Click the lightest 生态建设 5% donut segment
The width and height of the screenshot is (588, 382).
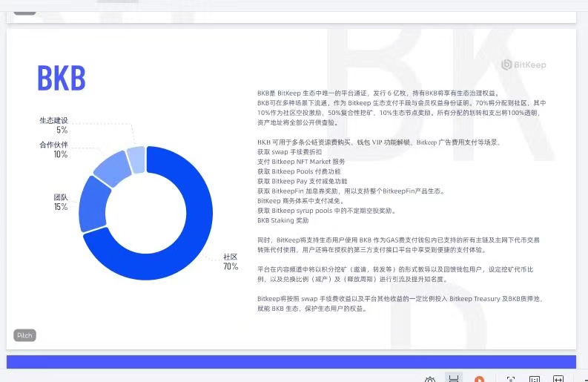[136, 160]
